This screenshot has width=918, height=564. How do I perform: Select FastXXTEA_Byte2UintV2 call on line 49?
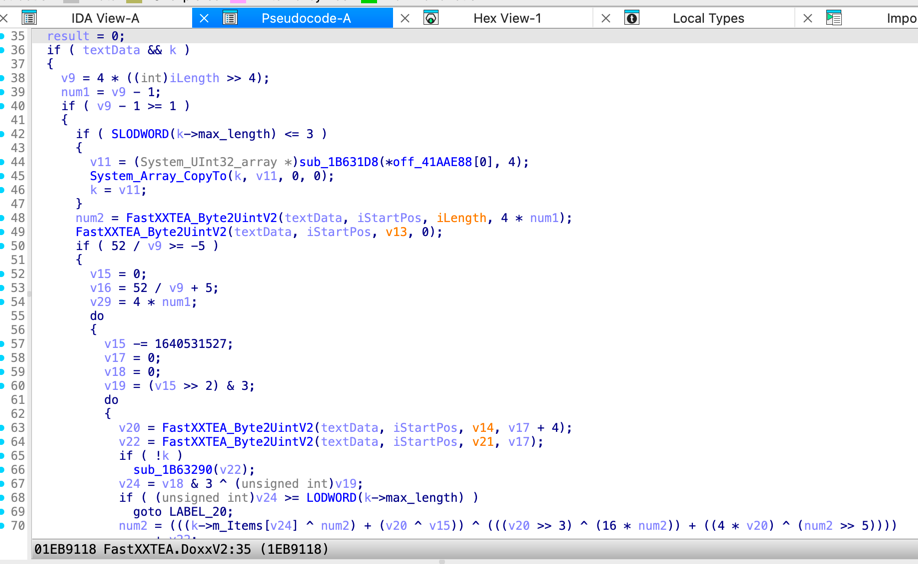151,232
